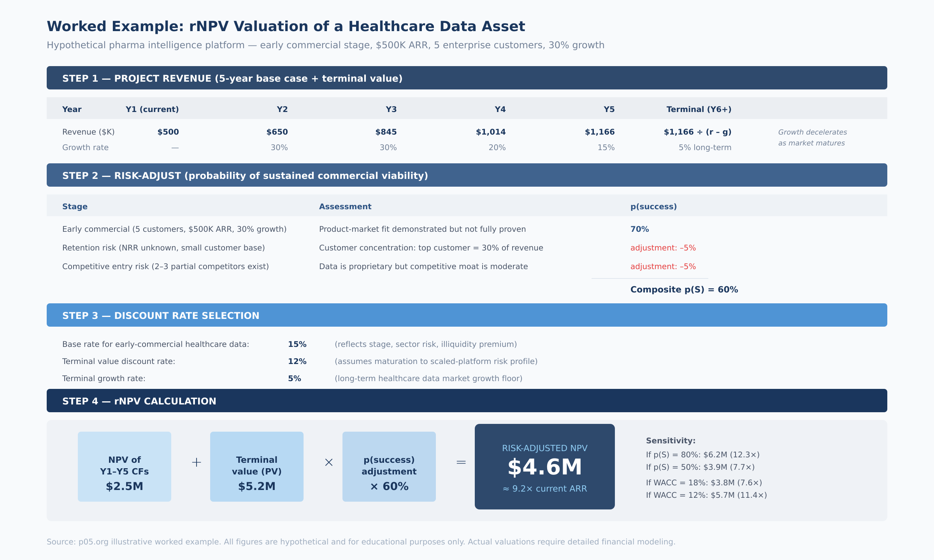Select the p(success) adjustment box
This screenshot has height=560, width=934.
click(x=389, y=467)
